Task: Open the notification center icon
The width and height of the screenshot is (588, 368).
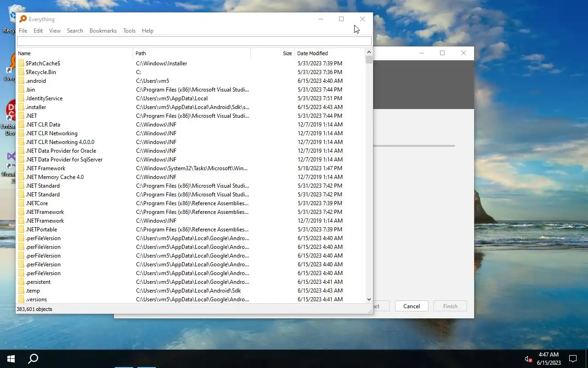Action: [573, 359]
